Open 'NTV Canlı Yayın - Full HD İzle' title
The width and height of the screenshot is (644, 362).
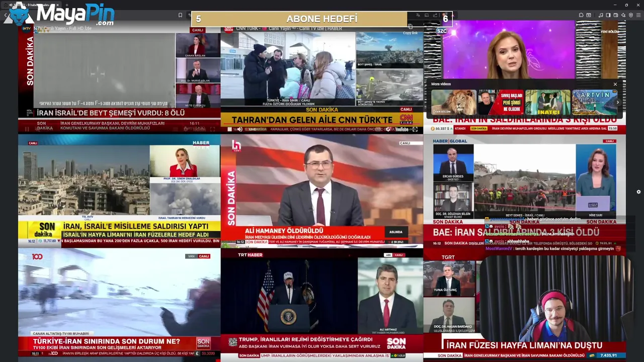62,28
